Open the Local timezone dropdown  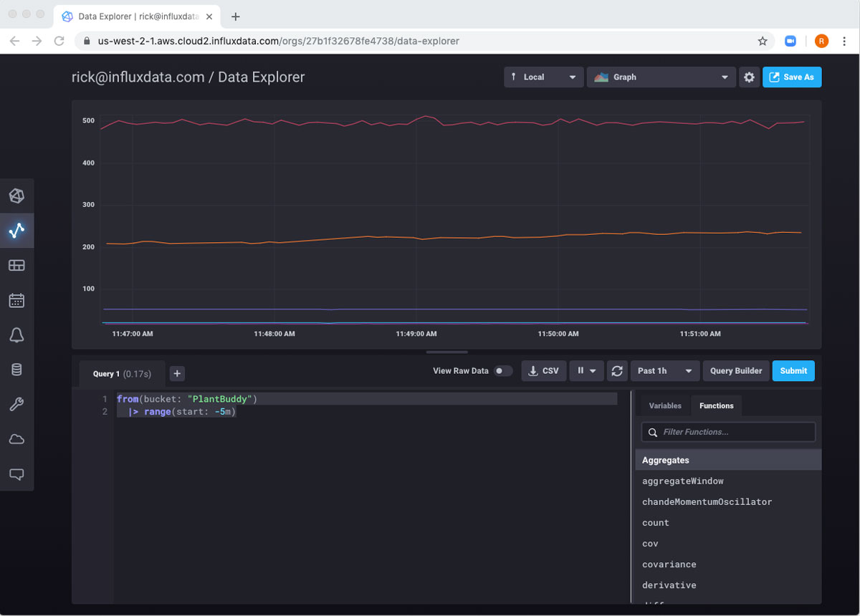543,77
